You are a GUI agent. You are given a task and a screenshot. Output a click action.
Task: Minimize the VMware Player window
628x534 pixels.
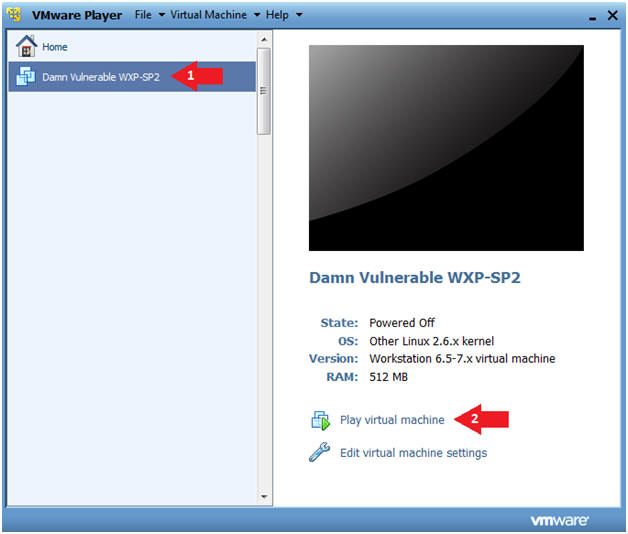(592, 17)
